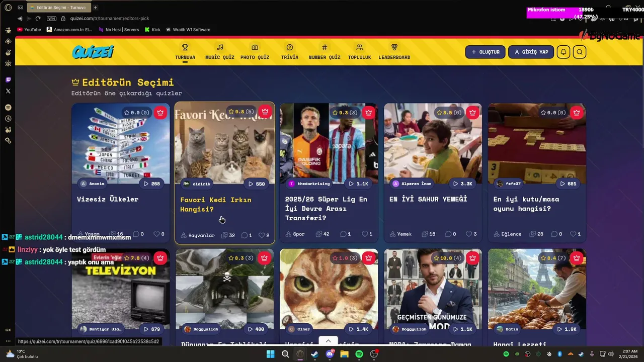Click author Alperen İnan on Sahur card

[412, 184]
